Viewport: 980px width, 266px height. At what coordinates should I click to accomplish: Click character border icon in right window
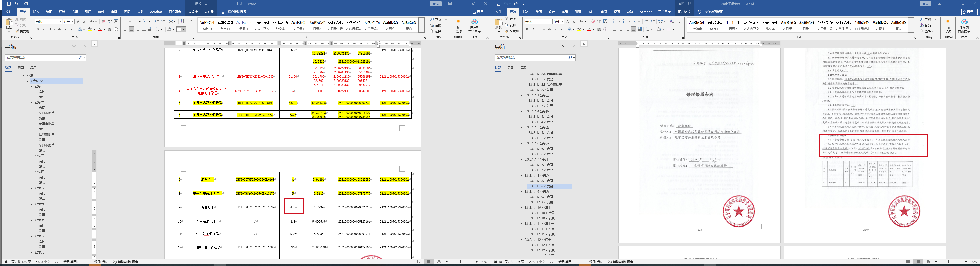(x=606, y=22)
